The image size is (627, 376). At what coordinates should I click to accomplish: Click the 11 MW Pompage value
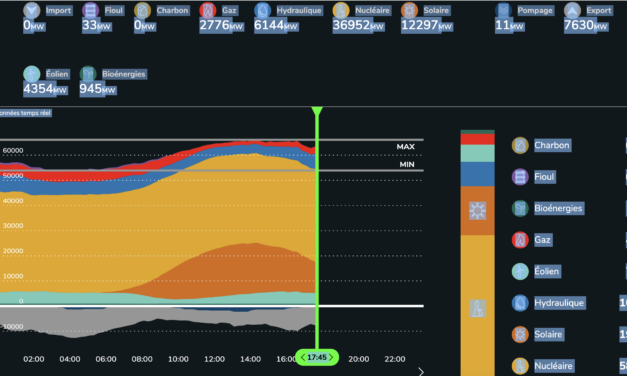[509, 25]
